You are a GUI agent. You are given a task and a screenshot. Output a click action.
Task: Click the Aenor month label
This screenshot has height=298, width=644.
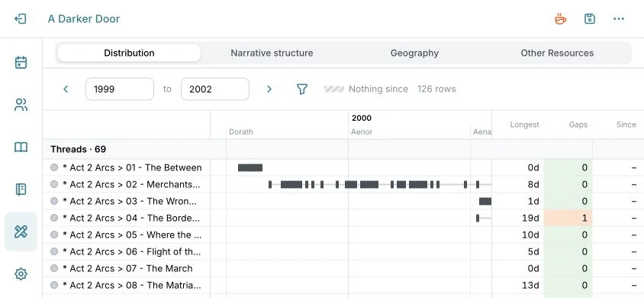(362, 132)
